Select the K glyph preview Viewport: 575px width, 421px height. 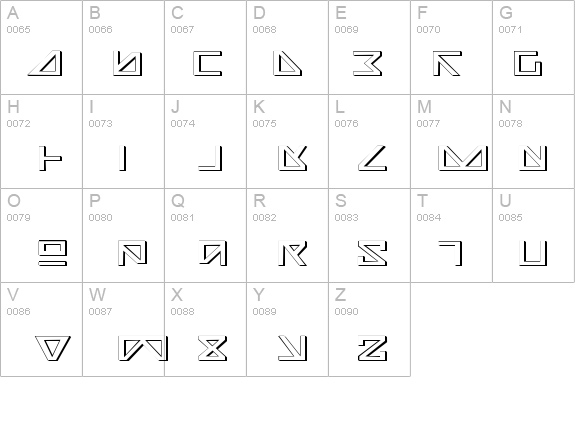pyautogui.click(x=292, y=158)
